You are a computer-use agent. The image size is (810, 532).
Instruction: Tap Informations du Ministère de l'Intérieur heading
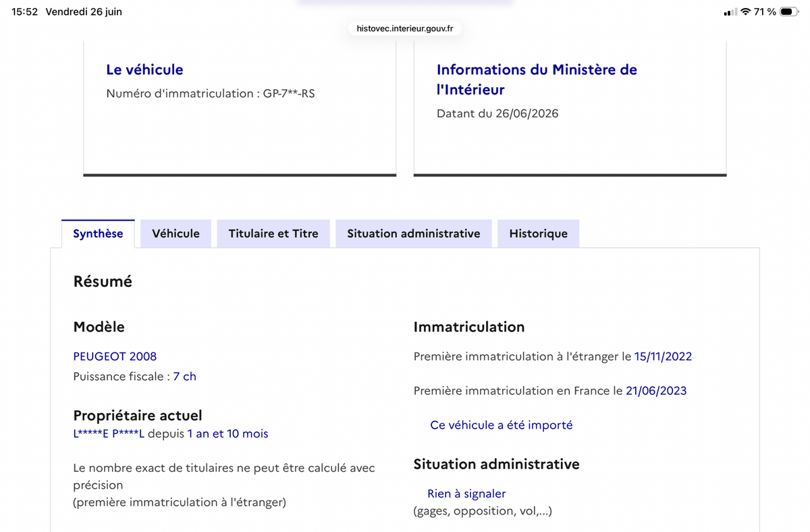(537, 80)
